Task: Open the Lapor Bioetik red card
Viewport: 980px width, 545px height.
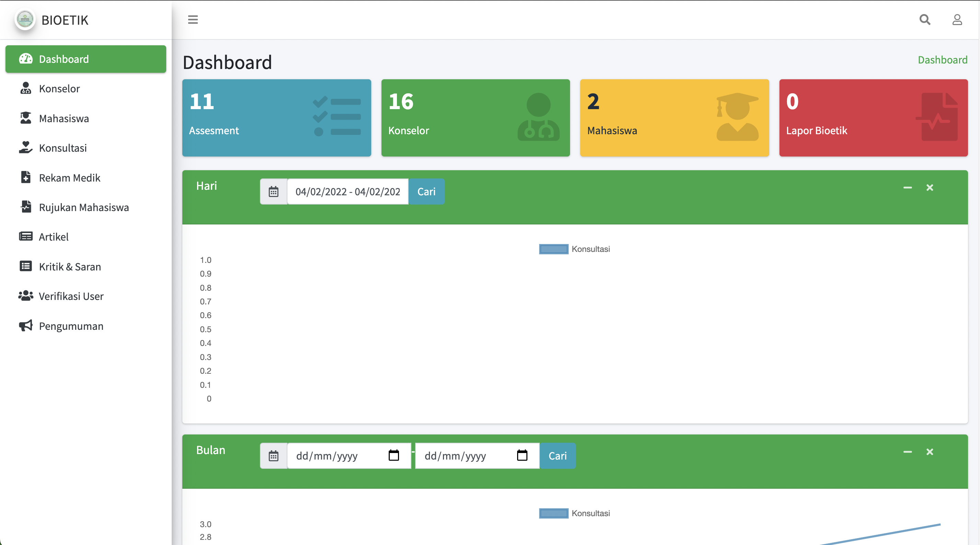Action: coord(873,118)
